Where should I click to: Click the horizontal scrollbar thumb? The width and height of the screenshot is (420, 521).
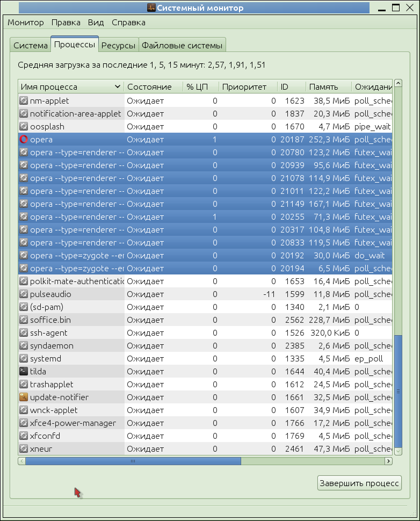click(x=133, y=461)
